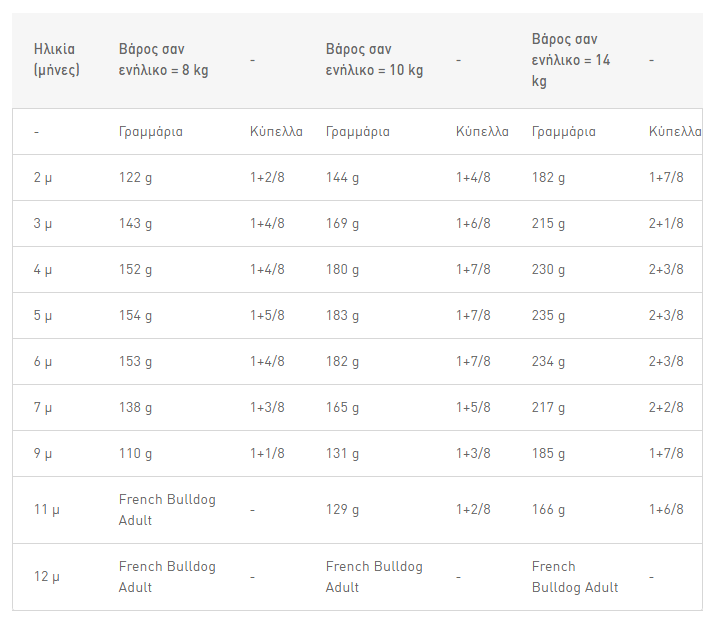Click the 'Ηλικία (μήνες)' column header
Screen dimensions: 719x618
pos(56,60)
